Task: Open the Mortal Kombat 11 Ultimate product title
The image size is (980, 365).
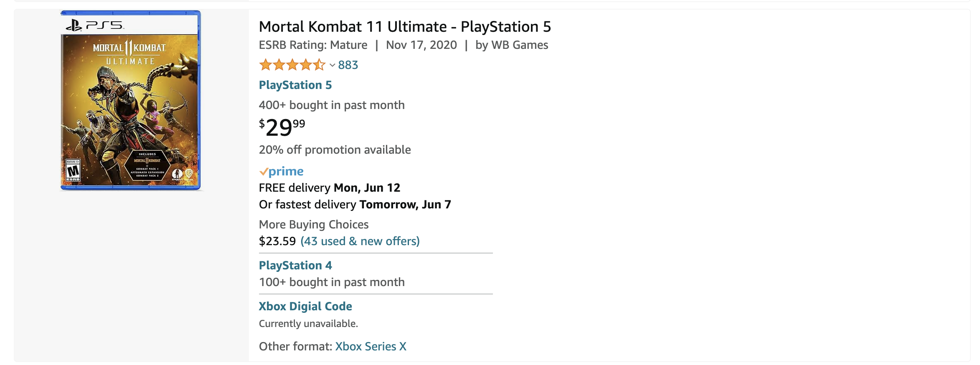Action: coord(404,27)
